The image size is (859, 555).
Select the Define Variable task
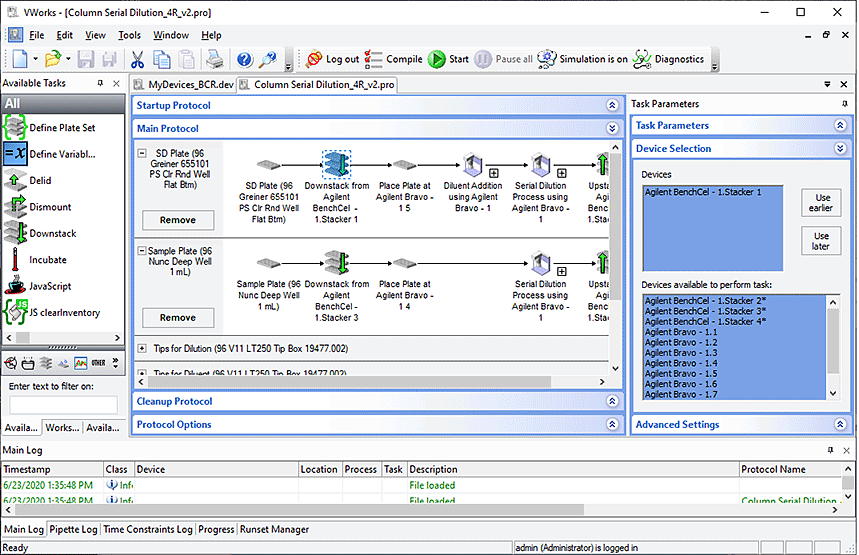(50, 154)
